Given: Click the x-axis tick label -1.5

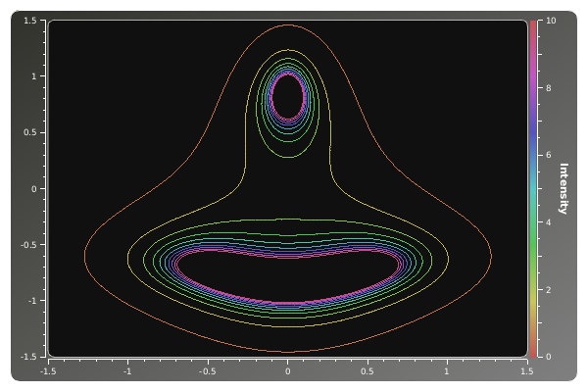Looking at the screenshot, I should pos(47,371).
